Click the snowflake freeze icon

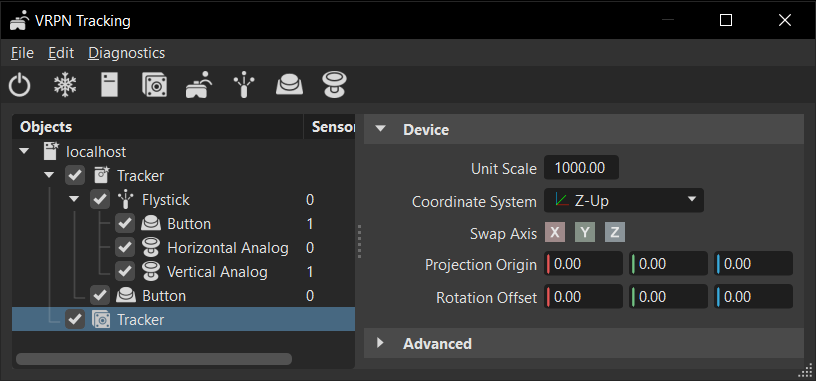65,84
